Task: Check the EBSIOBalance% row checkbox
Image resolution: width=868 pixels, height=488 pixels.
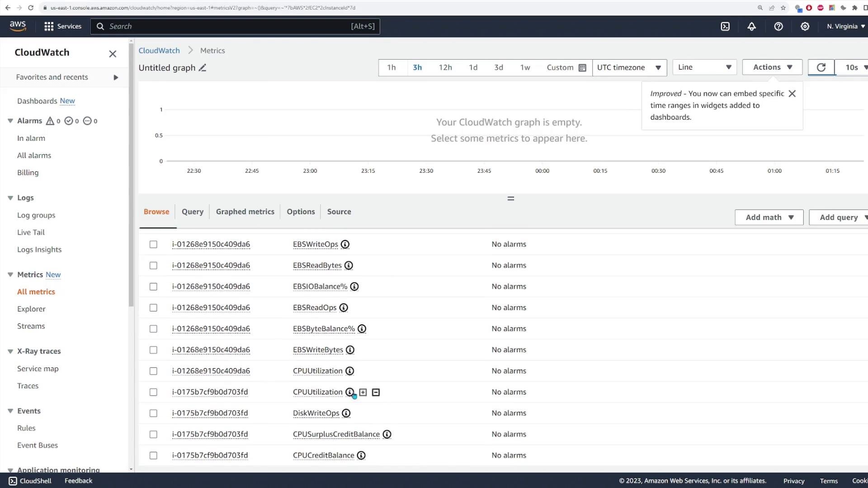Action: click(153, 286)
